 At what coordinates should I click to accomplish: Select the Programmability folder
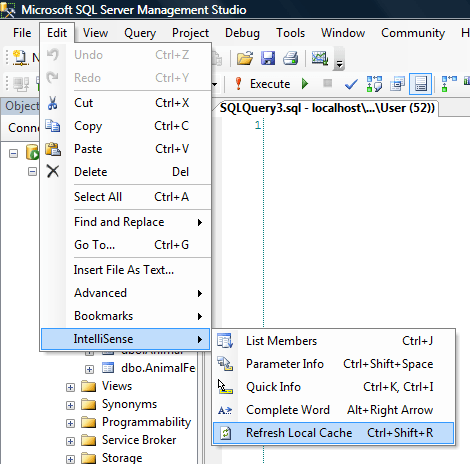click(x=146, y=422)
